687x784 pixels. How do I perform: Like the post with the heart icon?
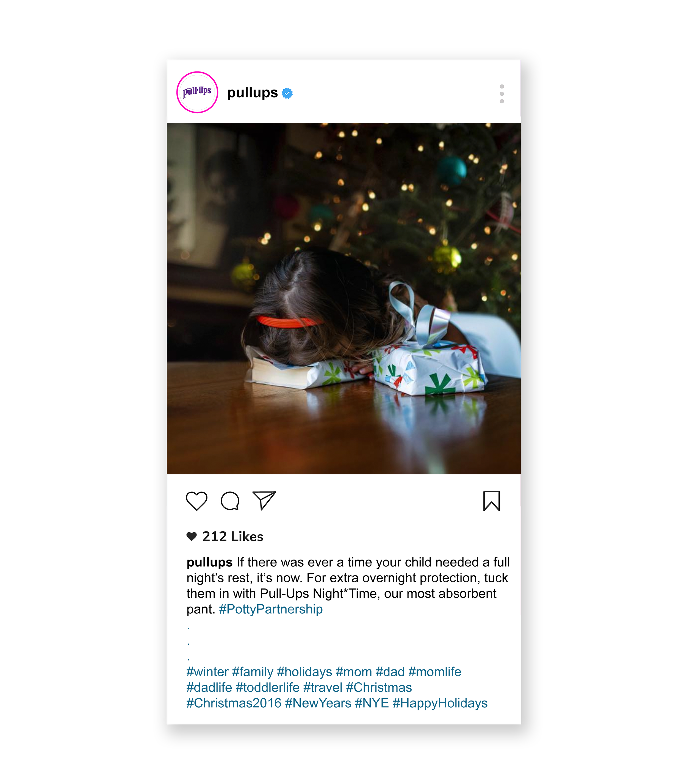197,501
